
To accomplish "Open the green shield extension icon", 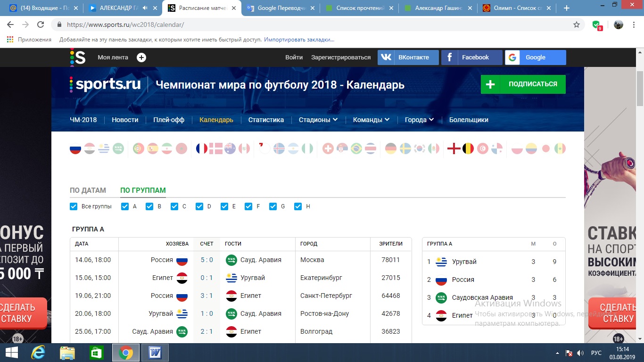I will click(596, 25).
